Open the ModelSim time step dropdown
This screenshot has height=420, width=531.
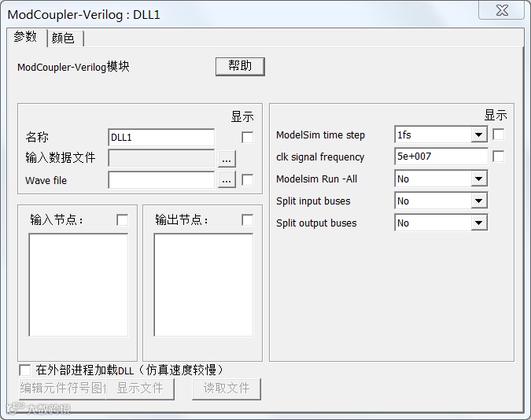[478, 134]
